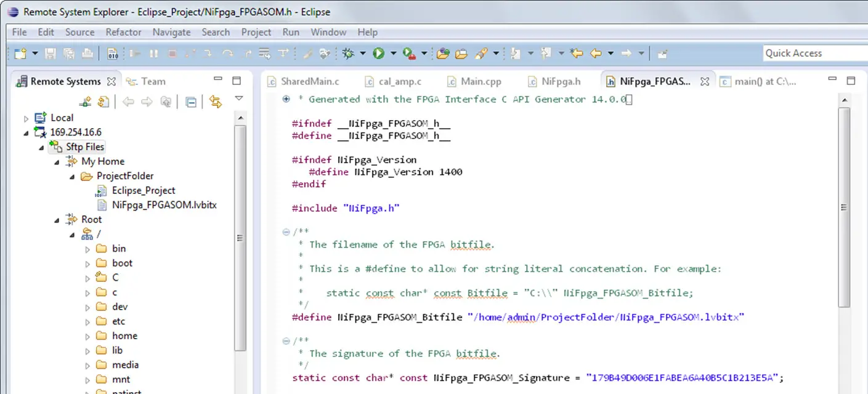Screen dimensions: 868x394
Task: Select NiFpga_FPGASOM.lvbitx file in tree
Action: coord(164,205)
